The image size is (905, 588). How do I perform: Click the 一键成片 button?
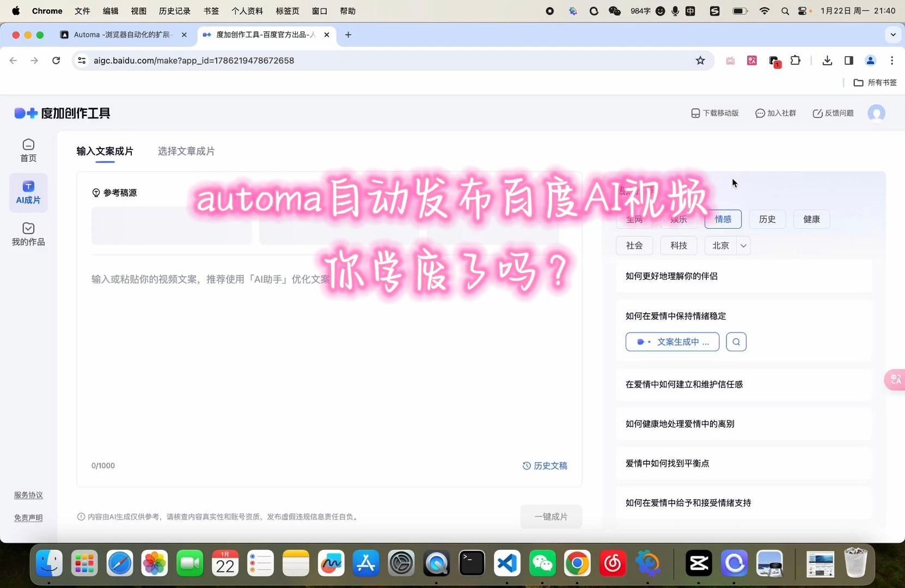pos(551,517)
